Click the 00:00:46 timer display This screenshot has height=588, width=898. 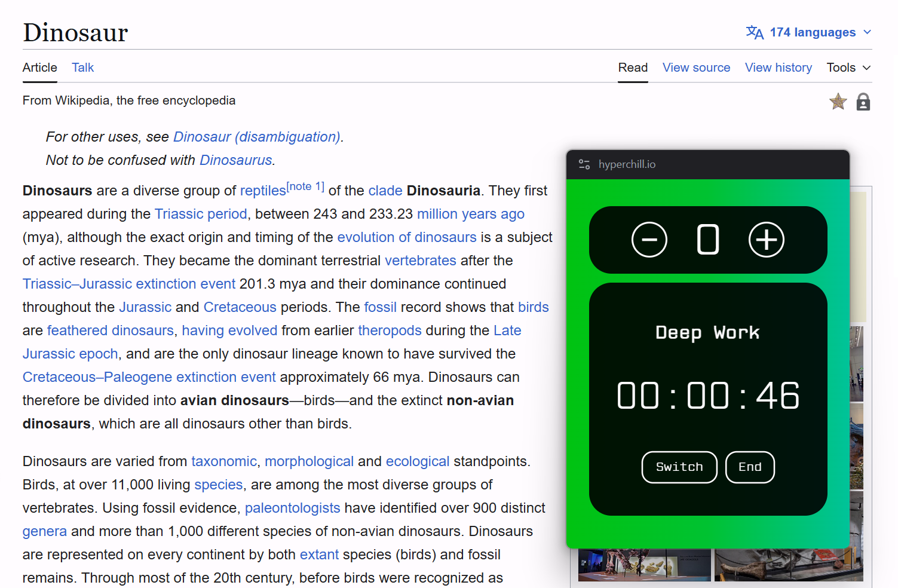[x=708, y=396]
